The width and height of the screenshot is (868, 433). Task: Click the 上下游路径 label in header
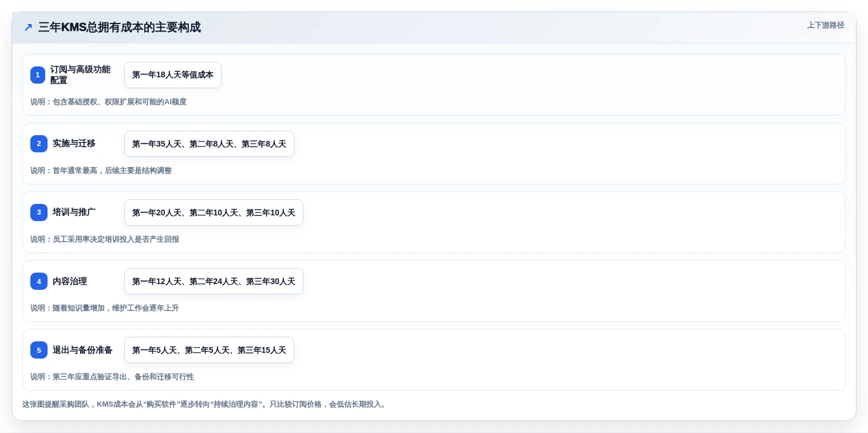(x=826, y=25)
